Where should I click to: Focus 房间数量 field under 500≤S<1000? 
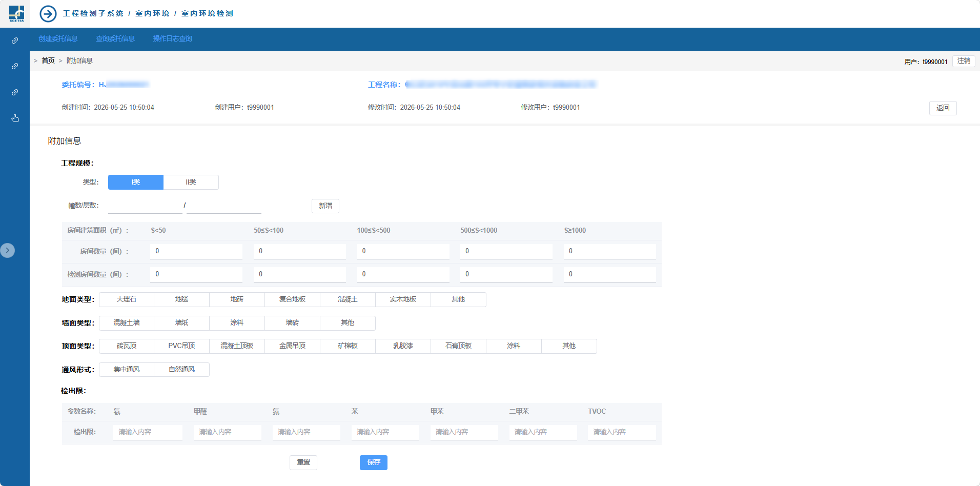506,251
